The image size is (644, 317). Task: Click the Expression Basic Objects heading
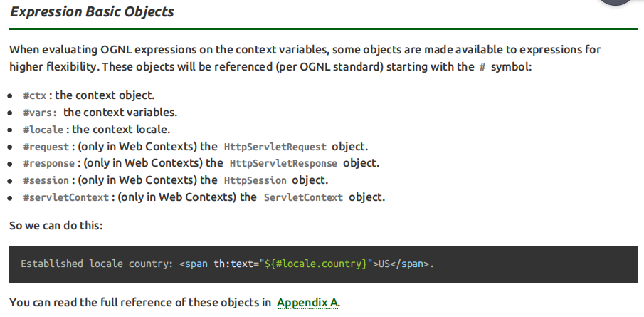tap(92, 11)
